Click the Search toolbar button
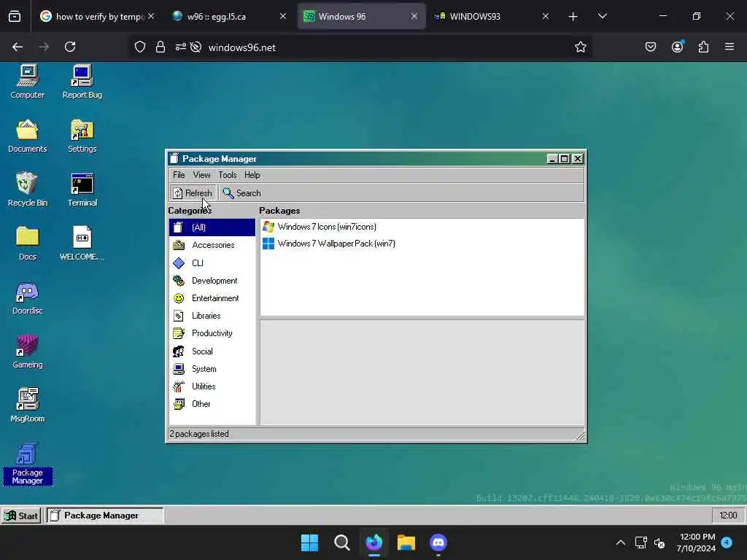This screenshot has width=747, height=560. coord(242,192)
